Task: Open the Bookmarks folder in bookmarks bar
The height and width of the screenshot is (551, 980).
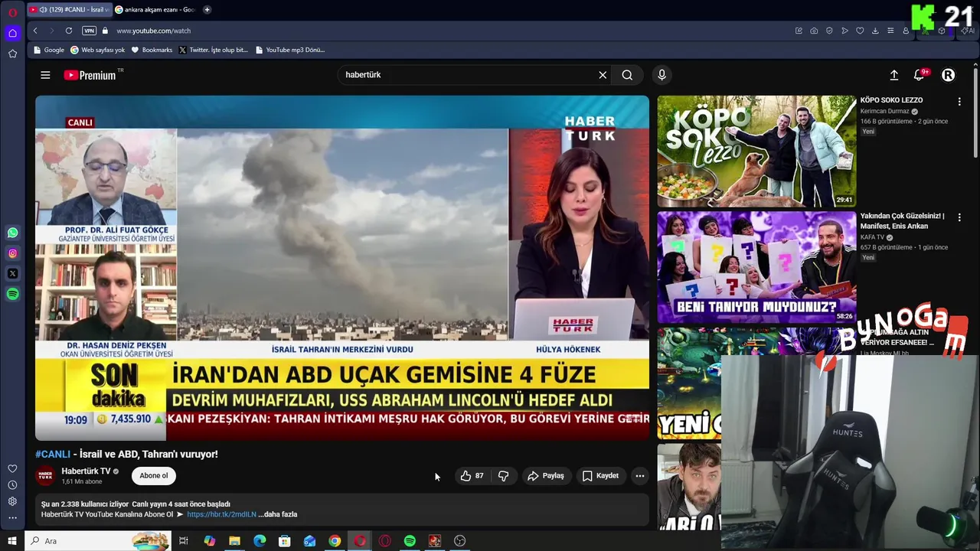Action: pos(152,50)
